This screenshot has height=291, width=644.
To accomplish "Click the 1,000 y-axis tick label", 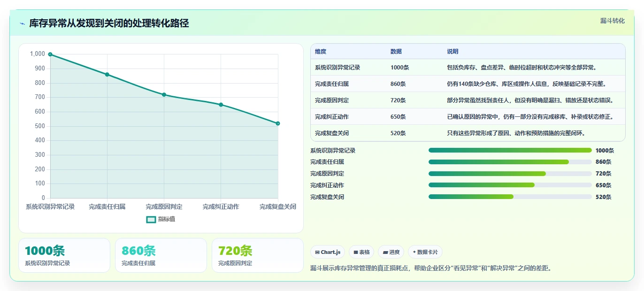I will click(38, 54).
